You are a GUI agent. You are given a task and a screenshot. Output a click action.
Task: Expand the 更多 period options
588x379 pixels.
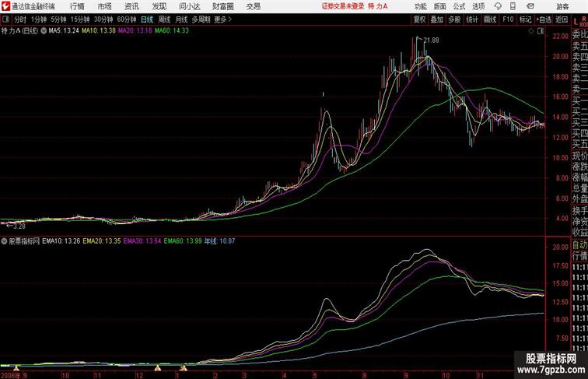click(x=222, y=19)
